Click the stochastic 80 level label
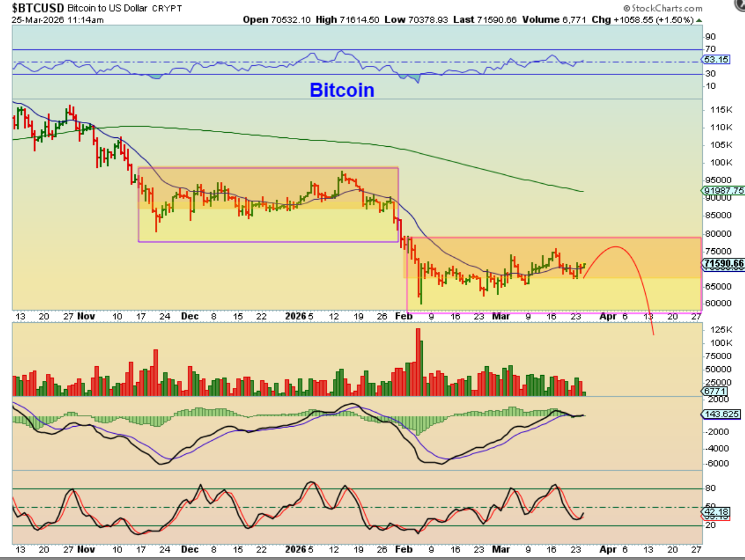The image size is (745, 560). [710, 488]
